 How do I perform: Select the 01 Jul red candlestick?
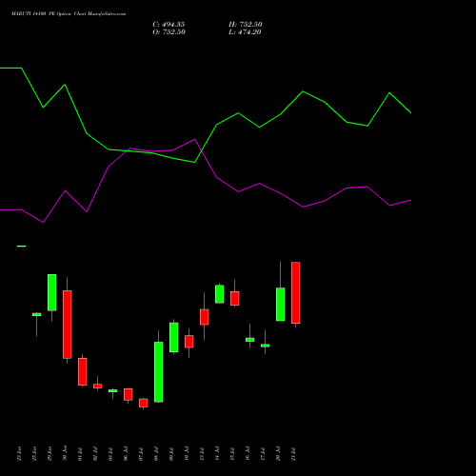tap(83, 371)
